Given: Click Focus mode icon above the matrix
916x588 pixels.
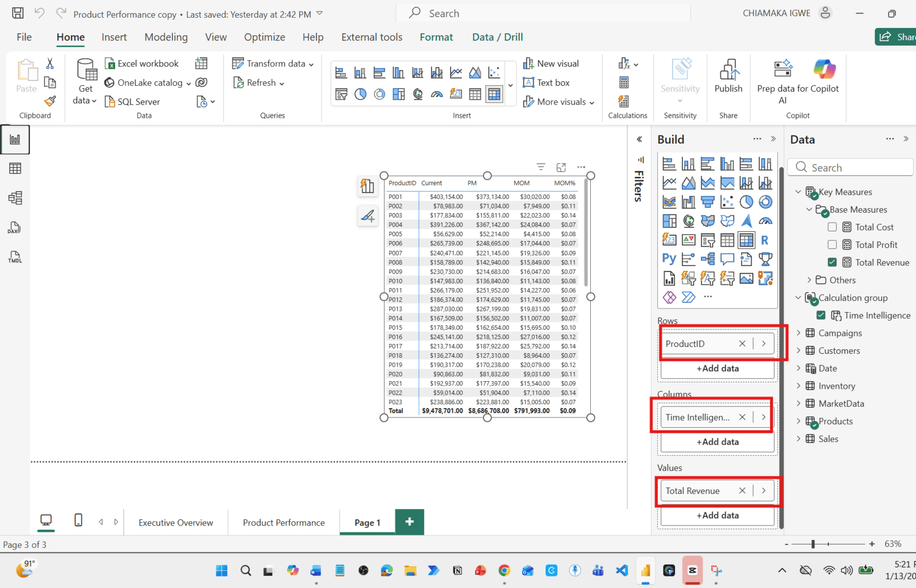Looking at the screenshot, I should point(561,167).
